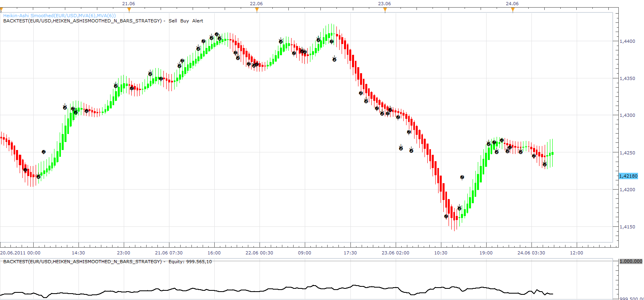
Task: Click the 10:30 time axis label
Action: (x=441, y=253)
